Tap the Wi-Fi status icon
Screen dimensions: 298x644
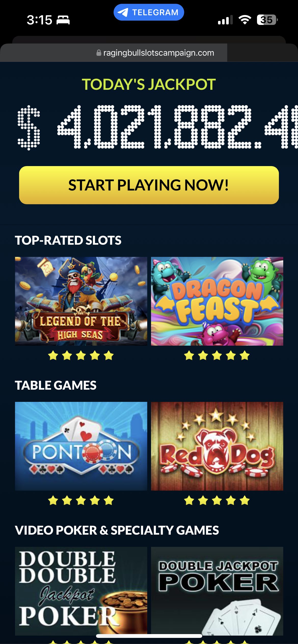pos(245,20)
